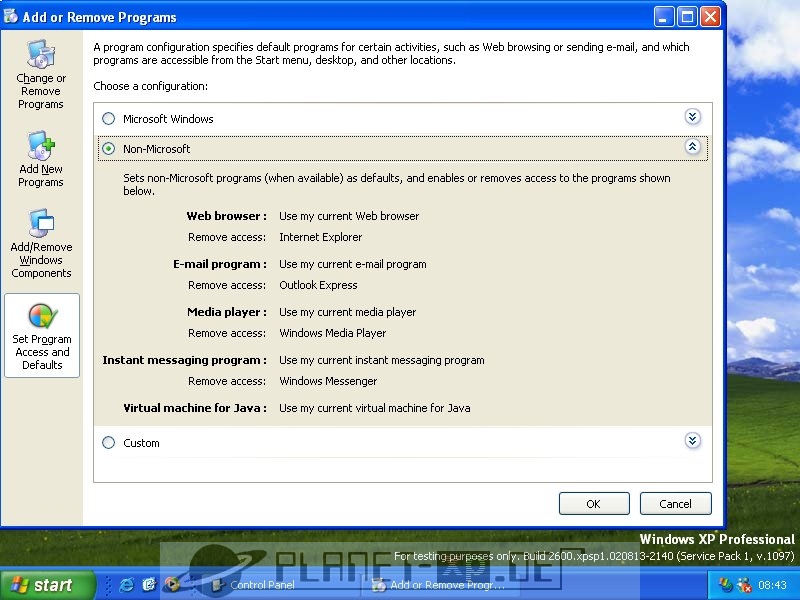Image resolution: width=800 pixels, height=600 pixels.
Task: Click "Windows Media Player" under Remove access
Action: coord(333,333)
